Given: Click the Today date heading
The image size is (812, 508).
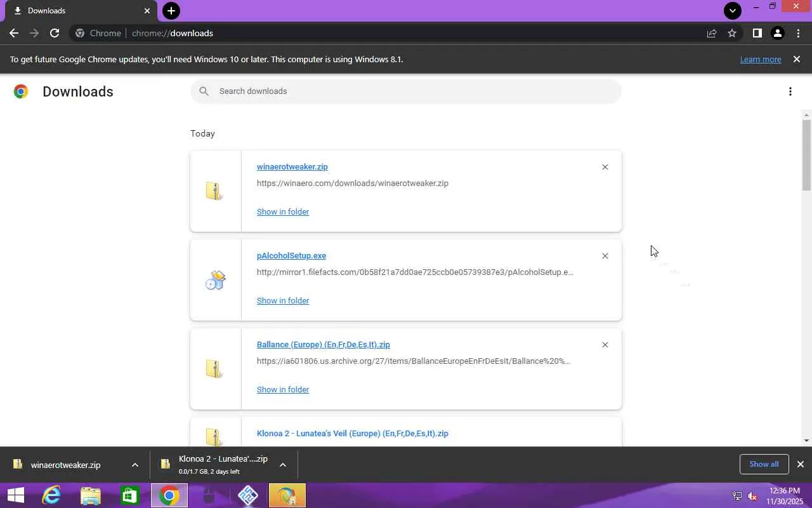Looking at the screenshot, I should [202, 133].
